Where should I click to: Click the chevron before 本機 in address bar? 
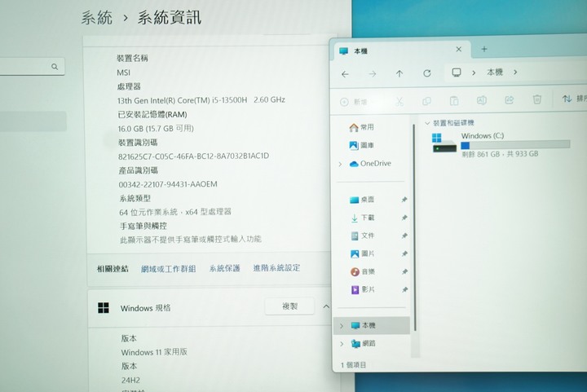click(x=474, y=73)
